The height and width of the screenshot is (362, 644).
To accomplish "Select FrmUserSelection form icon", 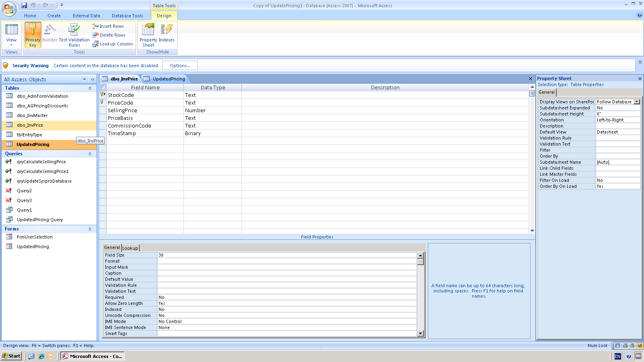I will 9,237.
